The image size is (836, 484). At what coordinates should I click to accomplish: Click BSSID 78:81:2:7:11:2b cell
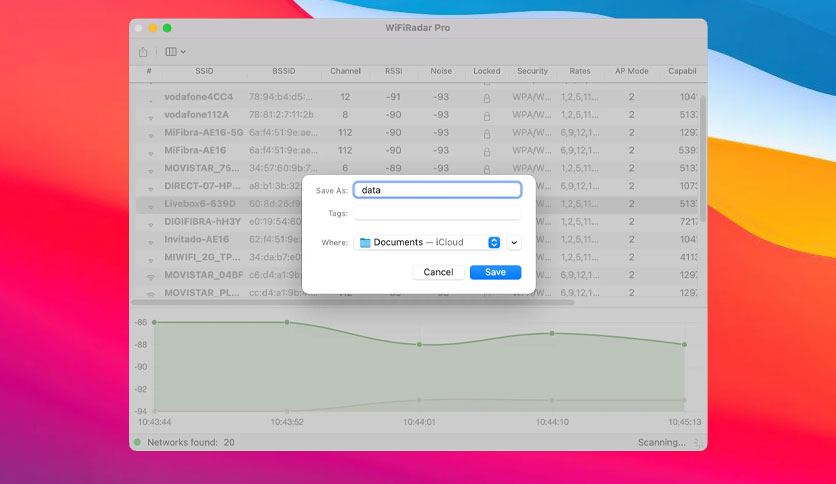(x=281, y=115)
